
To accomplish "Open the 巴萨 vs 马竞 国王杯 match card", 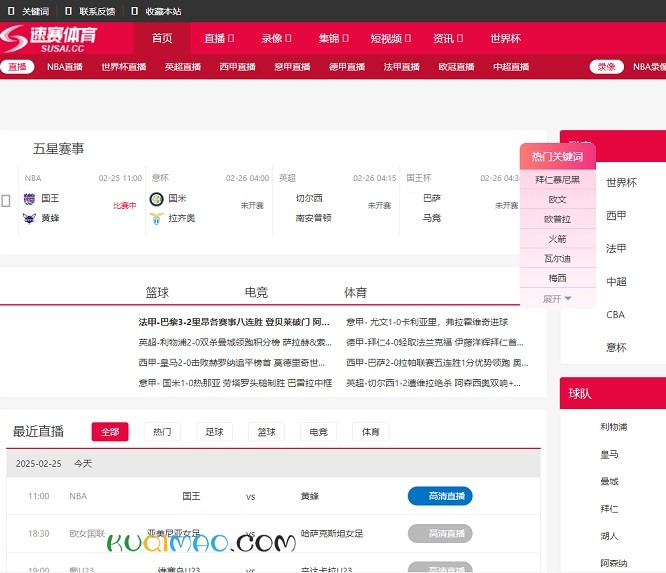I will pyautogui.click(x=460, y=200).
